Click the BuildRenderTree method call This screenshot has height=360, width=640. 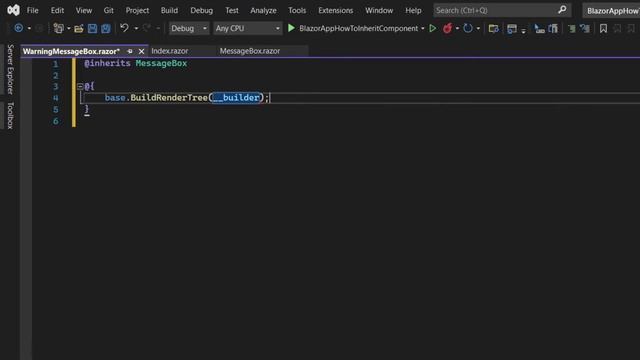169,98
